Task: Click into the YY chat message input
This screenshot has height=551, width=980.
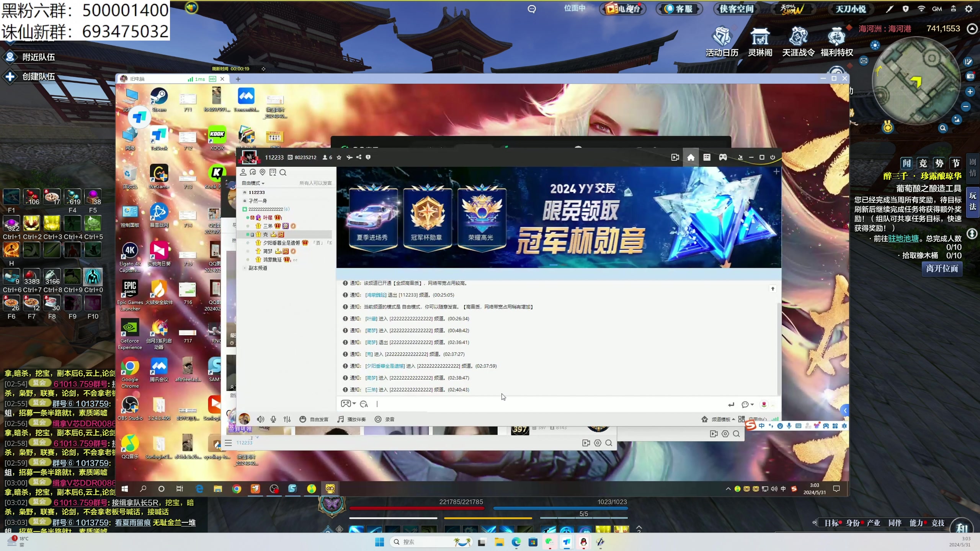Action: (536, 404)
